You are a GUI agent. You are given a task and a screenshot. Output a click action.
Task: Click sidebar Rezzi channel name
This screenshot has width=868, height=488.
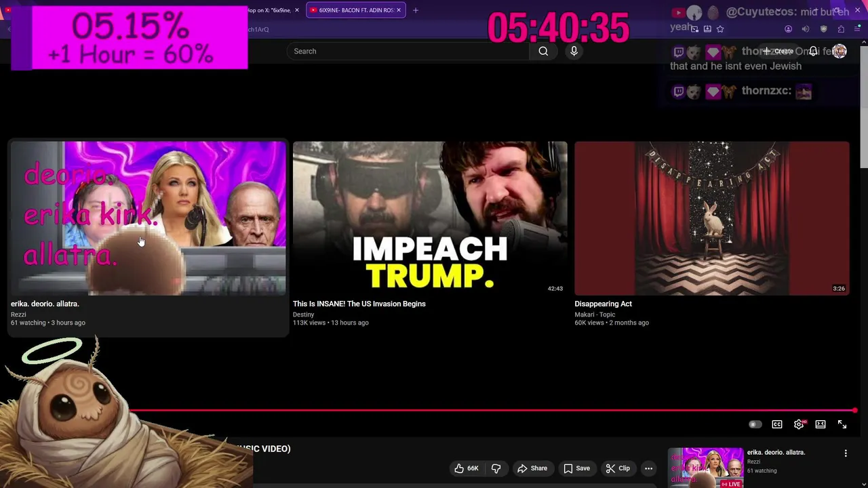tap(753, 462)
